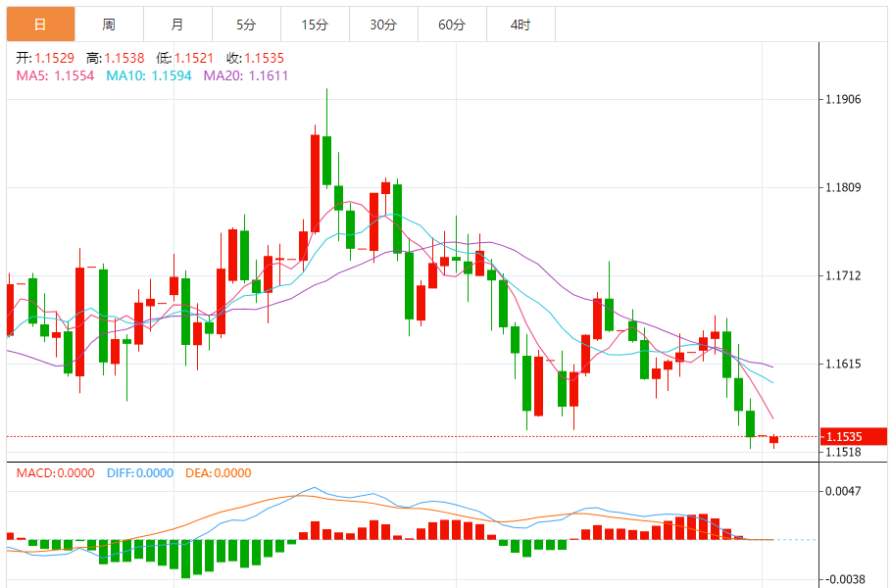
Task: Click the DIFF indicator label
Action: (x=138, y=473)
